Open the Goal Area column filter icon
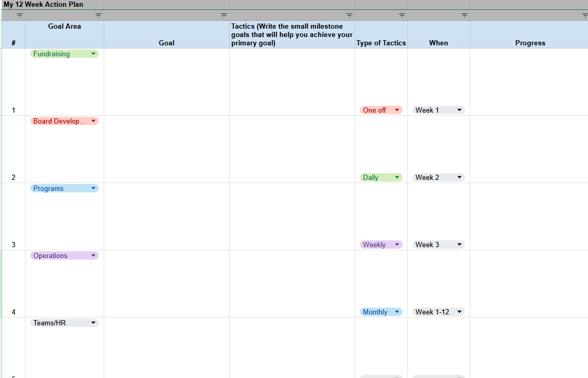This screenshot has width=588, height=378. tap(98, 15)
